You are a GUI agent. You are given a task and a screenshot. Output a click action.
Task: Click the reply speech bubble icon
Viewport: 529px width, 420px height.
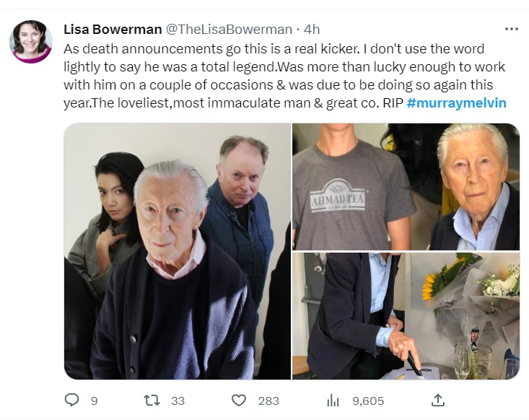coord(71,400)
